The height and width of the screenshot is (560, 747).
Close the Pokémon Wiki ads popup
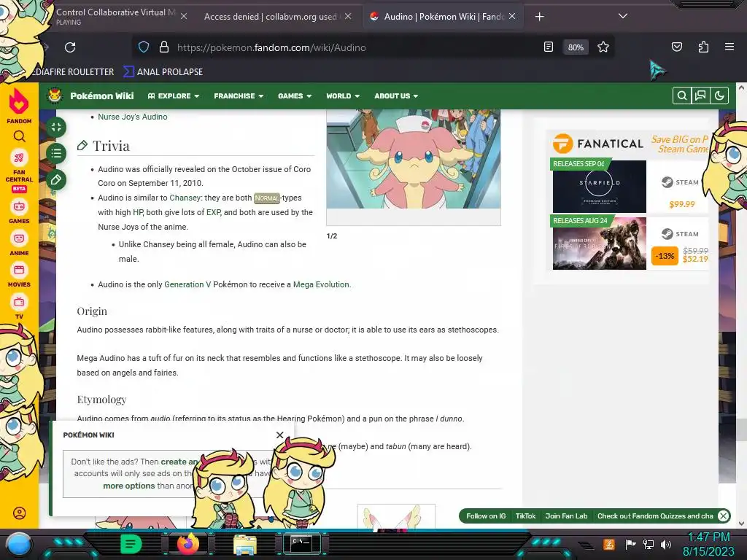click(x=279, y=435)
